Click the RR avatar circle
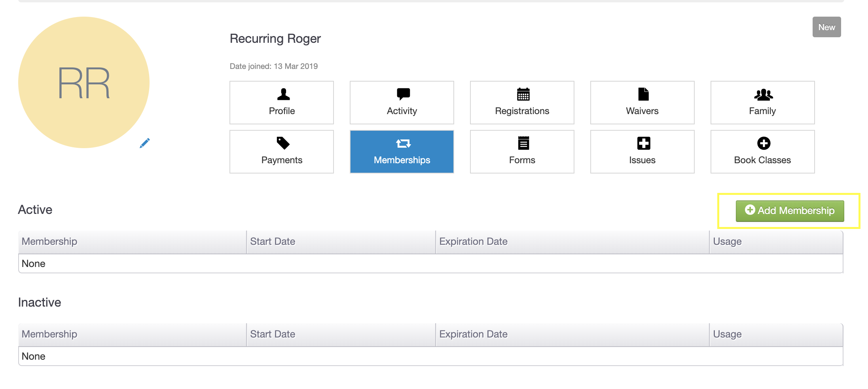The image size is (868, 389). [84, 82]
